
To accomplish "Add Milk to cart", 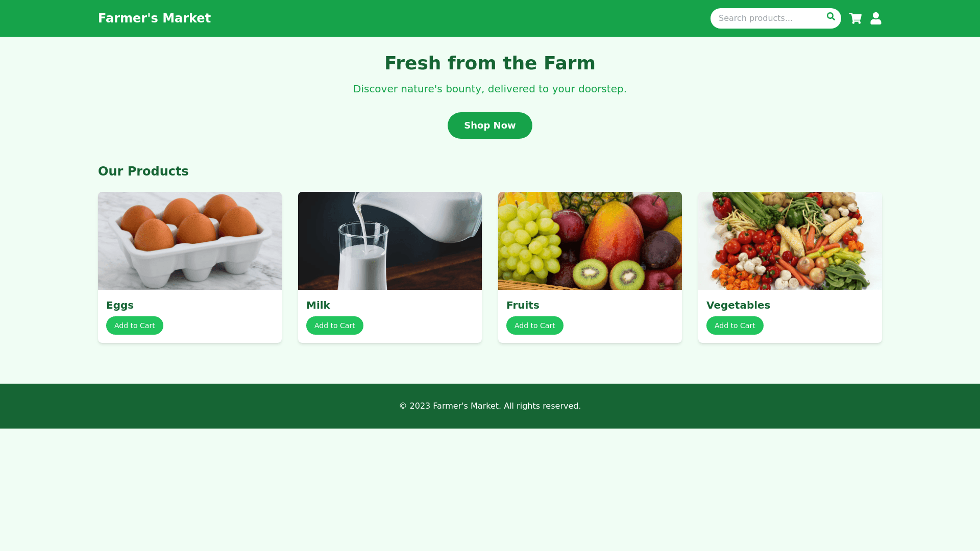I will [335, 325].
